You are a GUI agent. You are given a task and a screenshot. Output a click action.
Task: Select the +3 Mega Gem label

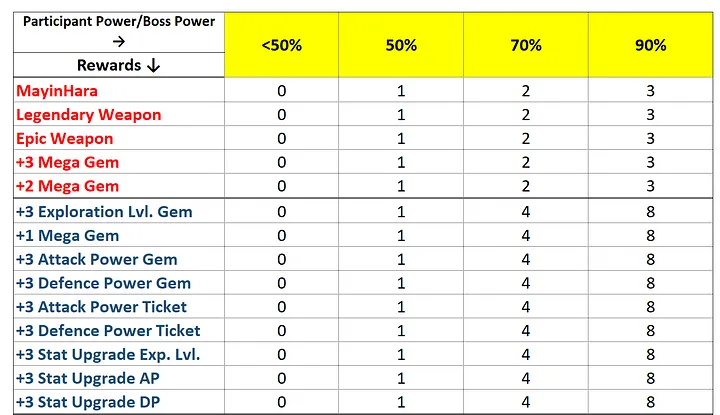pyautogui.click(x=68, y=163)
